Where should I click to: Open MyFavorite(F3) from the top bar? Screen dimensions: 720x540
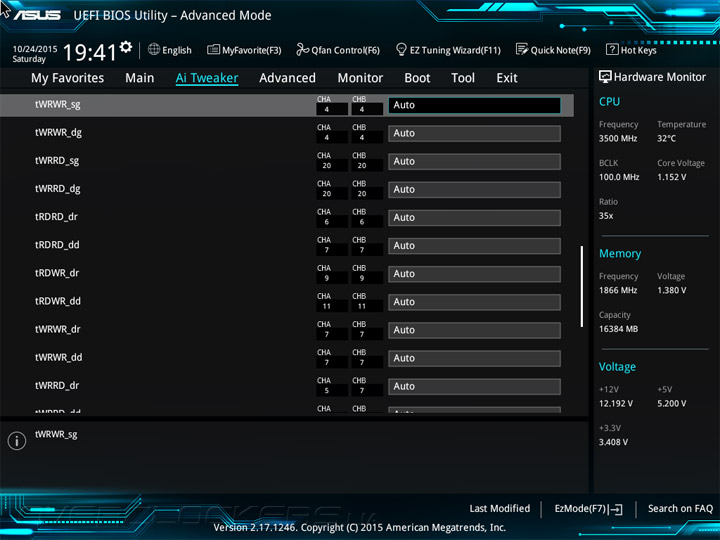pos(244,50)
